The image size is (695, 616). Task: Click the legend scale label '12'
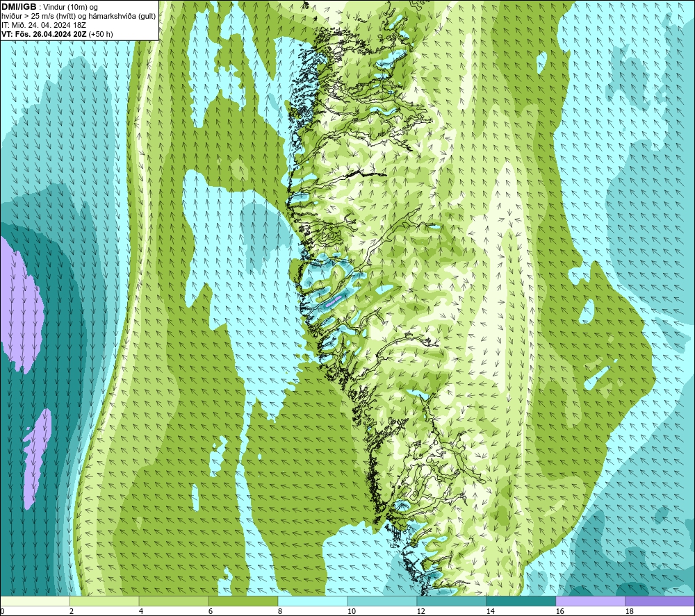click(x=420, y=611)
